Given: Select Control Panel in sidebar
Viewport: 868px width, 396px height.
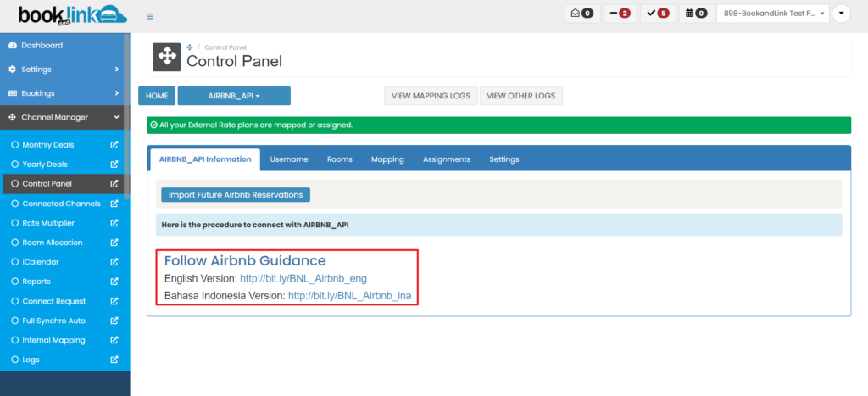Looking at the screenshot, I should pyautogui.click(x=47, y=184).
